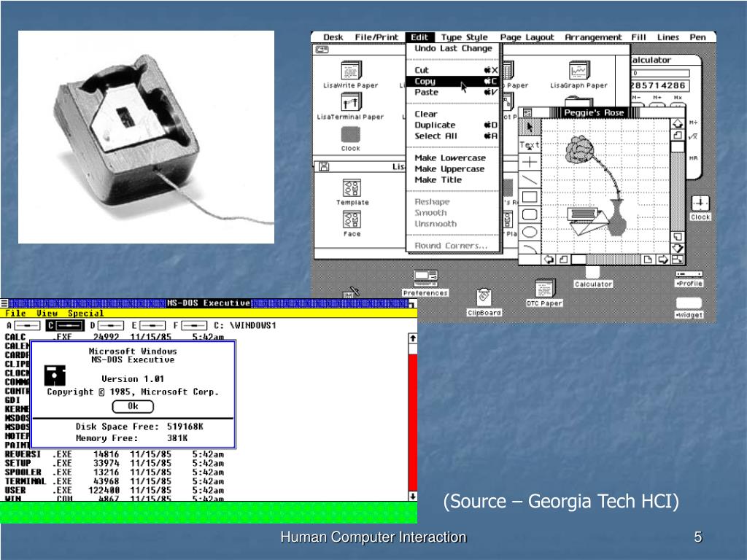The width and height of the screenshot is (747, 560).
Task: Select drive D in MS-DOS Executive
Action: click(107, 326)
